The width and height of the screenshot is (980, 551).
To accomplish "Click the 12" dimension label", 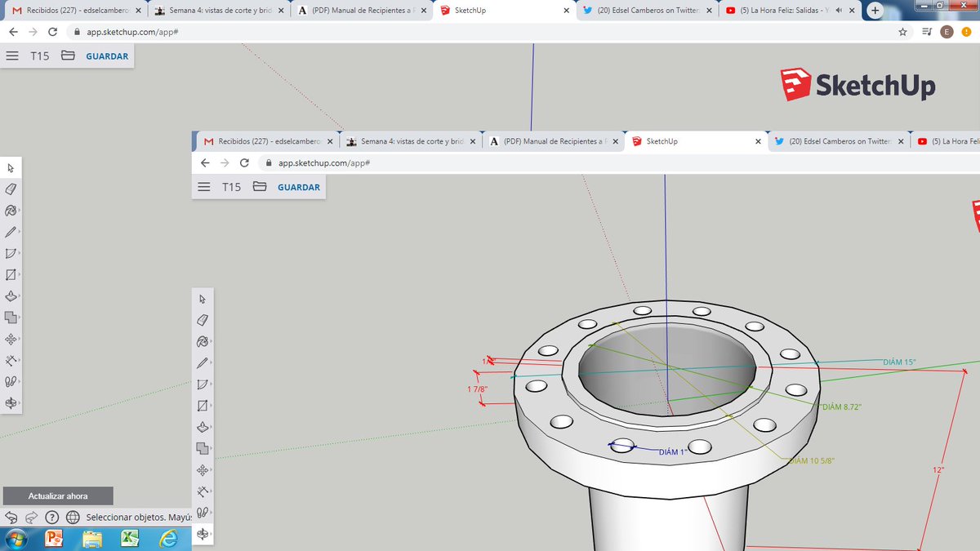I will point(938,470).
